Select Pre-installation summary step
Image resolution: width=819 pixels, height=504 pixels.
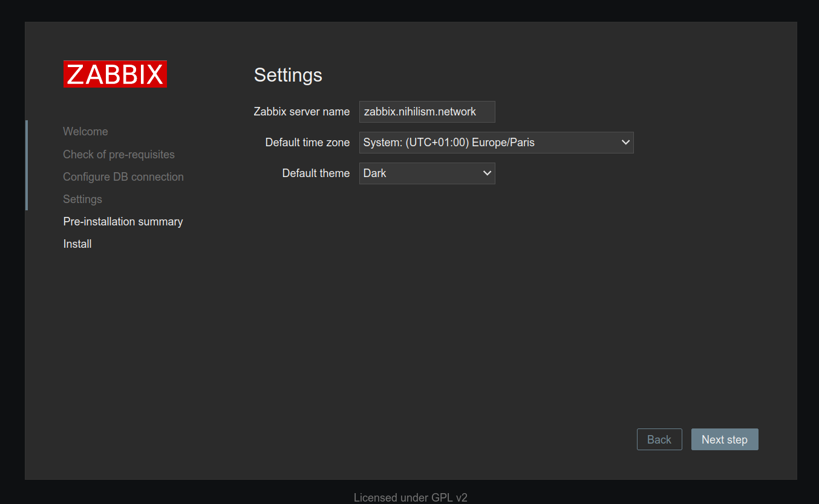click(123, 222)
